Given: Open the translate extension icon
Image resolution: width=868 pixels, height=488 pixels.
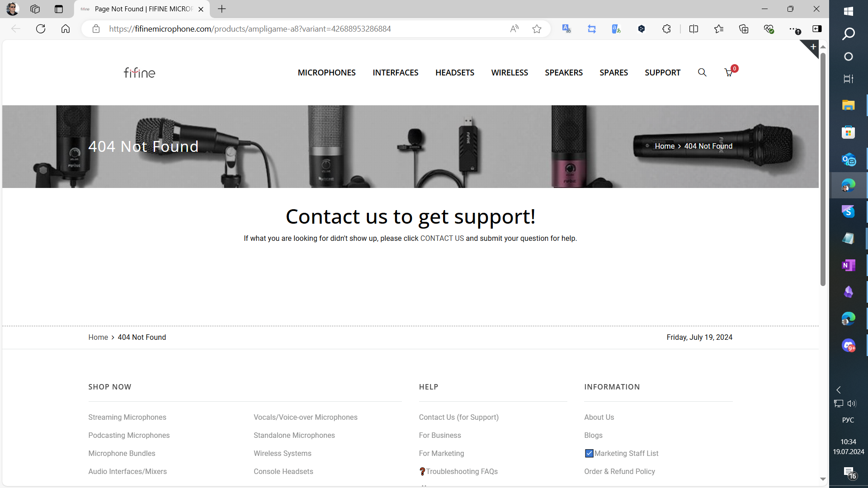Looking at the screenshot, I should [566, 29].
